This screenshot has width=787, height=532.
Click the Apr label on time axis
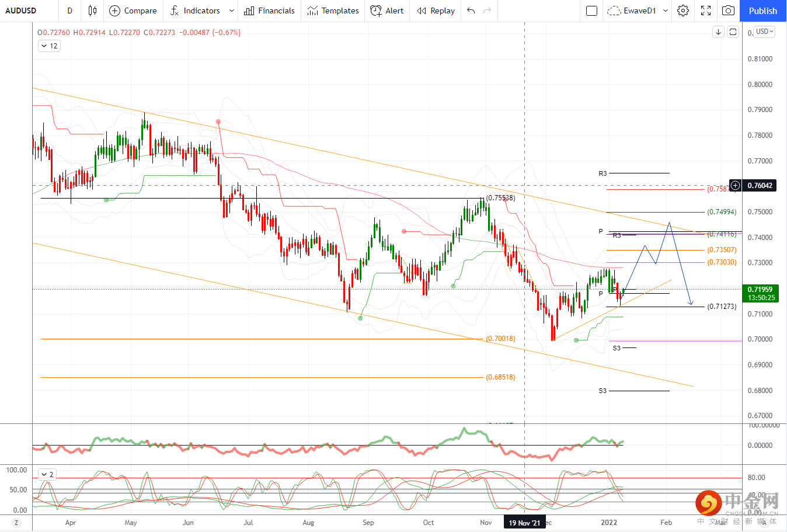[71, 523]
